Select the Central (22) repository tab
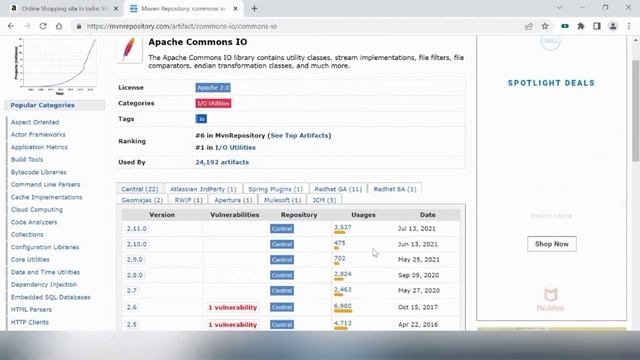 [140, 189]
